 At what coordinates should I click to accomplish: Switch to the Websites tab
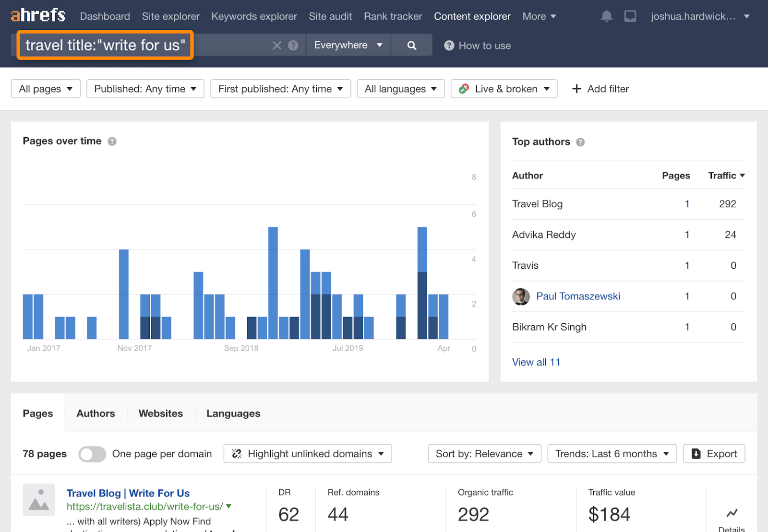[160, 414]
